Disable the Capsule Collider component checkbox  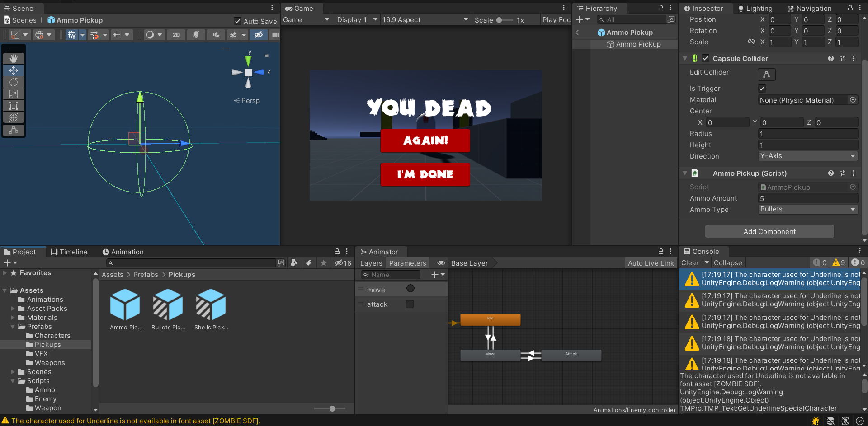pyautogui.click(x=706, y=58)
